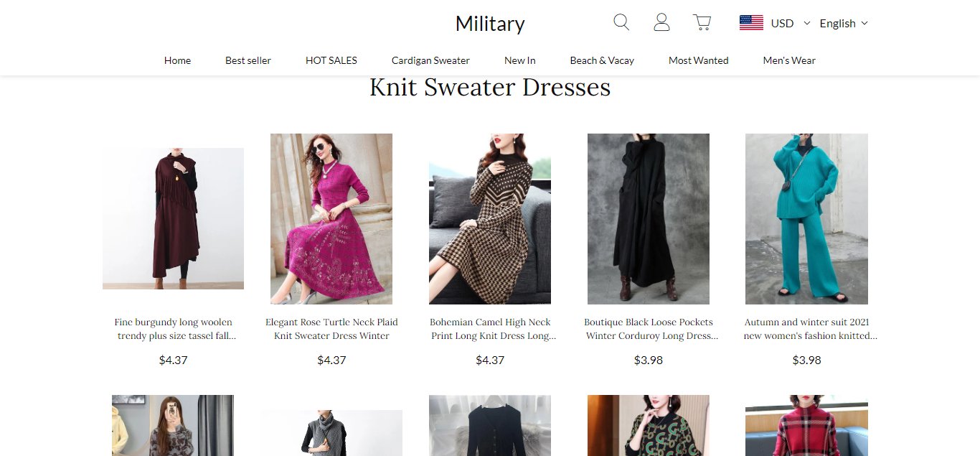Expand the USD currency dropdown
The width and height of the screenshot is (980, 456).
point(791,23)
